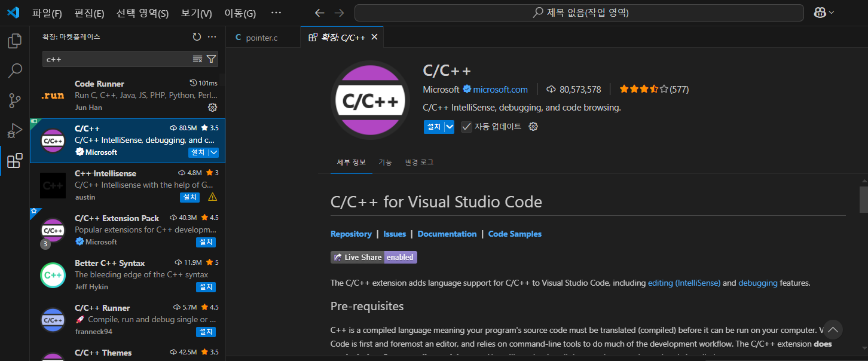Install the C/C++ Extension Pack
This screenshot has height=361, width=868.
[x=206, y=242]
